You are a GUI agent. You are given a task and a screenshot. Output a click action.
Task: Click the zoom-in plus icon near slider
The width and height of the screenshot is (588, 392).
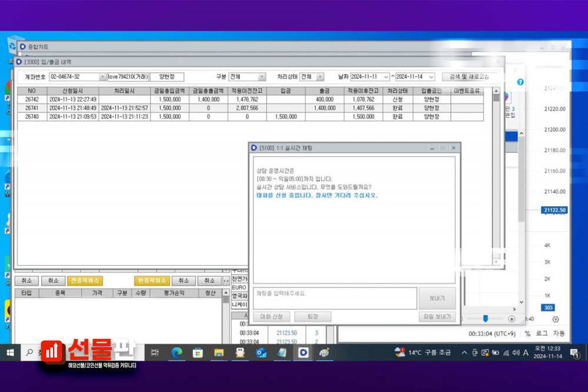click(512, 319)
